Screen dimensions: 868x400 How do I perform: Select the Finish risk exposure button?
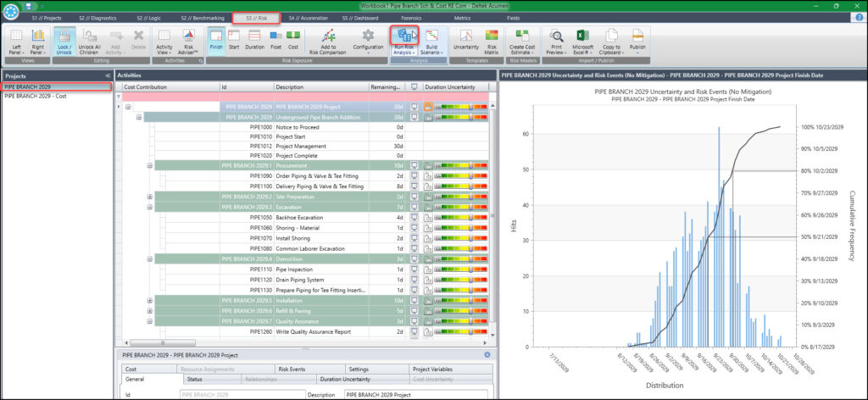[x=216, y=41]
